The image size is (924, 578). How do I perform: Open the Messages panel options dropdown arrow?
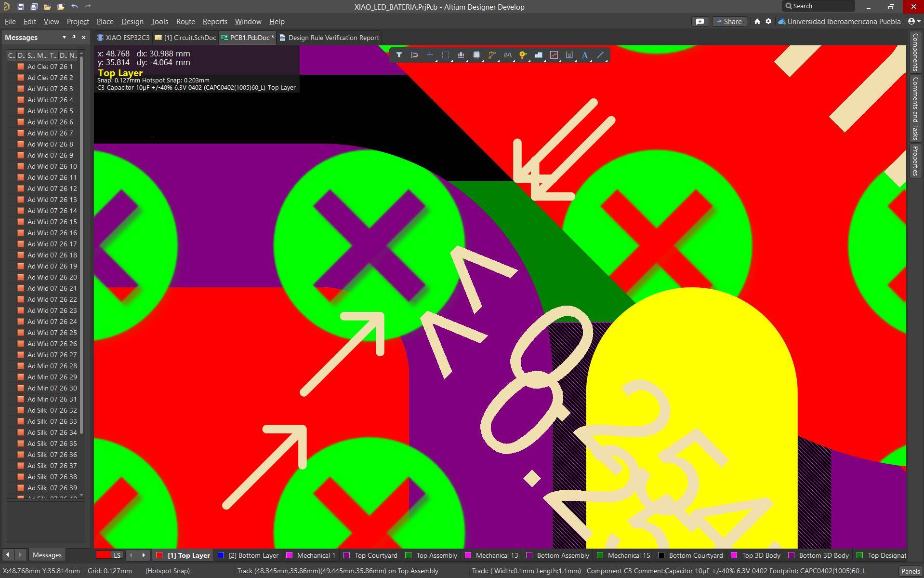tap(64, 38)
